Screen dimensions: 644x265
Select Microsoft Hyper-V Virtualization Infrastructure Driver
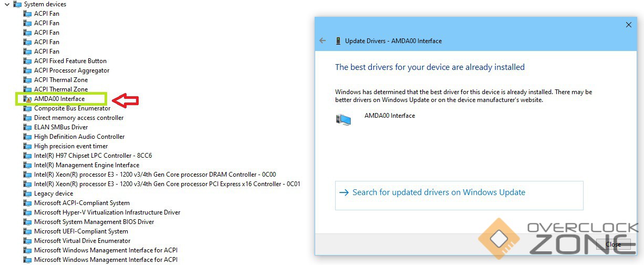pyautogui.click(x=107, y=212)
